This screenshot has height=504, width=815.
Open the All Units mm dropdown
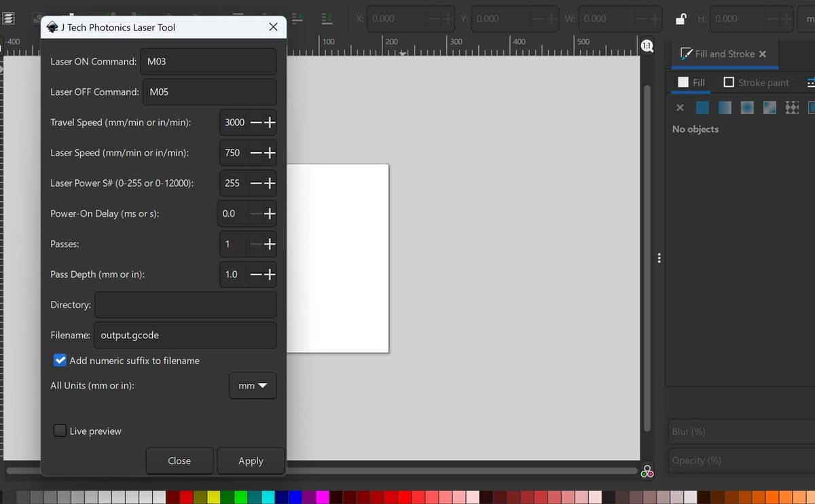click(253, 386)
